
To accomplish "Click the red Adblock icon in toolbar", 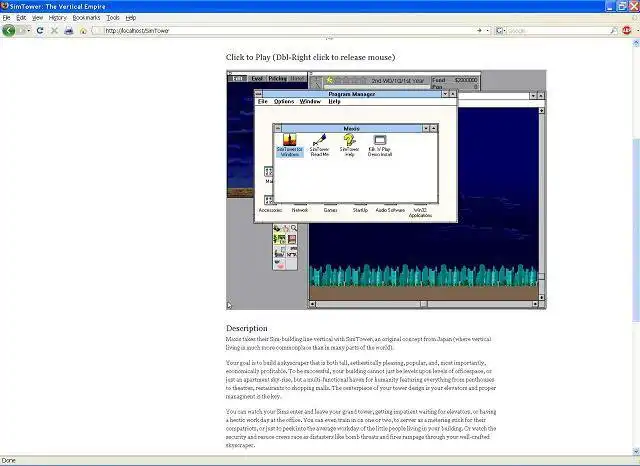I will coord(627,31).
